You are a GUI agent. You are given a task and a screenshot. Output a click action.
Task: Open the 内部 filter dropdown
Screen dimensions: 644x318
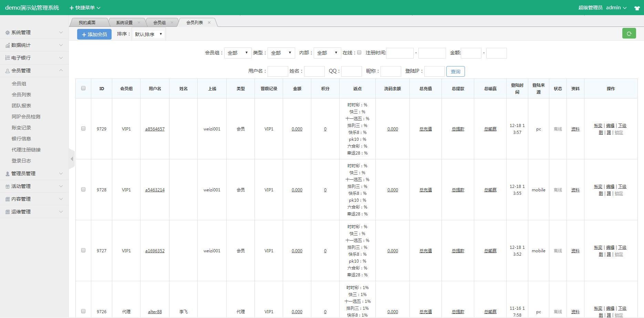click(x=327, y=53)
